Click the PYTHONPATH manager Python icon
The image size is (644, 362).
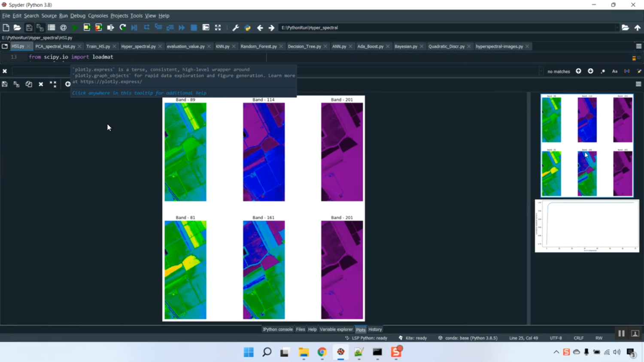click(247, 27)
